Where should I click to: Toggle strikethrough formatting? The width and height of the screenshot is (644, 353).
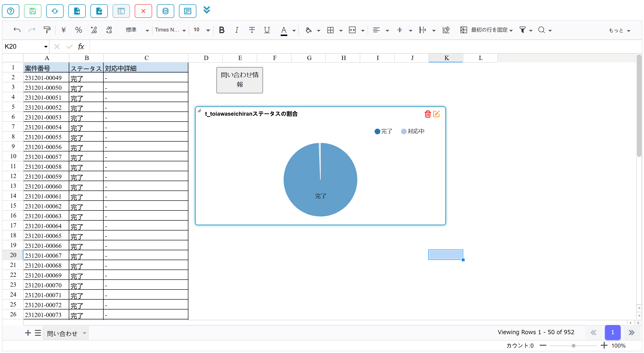coord(252,30)
